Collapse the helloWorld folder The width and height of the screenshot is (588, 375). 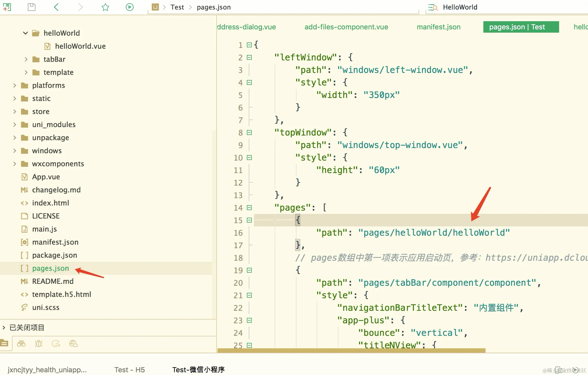[25, 33]
